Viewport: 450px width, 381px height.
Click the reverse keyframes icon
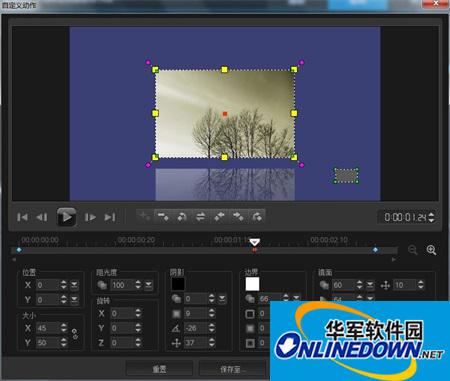click(x=182, y=217)
